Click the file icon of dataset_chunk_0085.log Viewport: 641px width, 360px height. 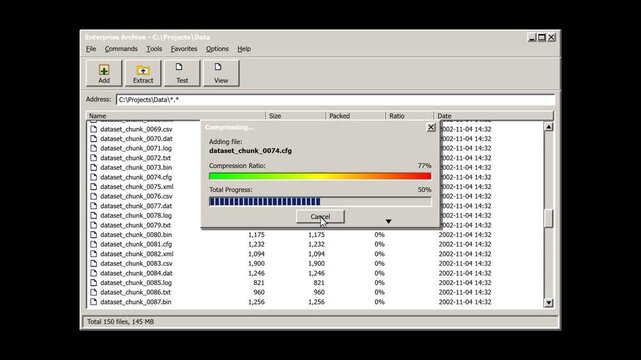coord(94,283)
